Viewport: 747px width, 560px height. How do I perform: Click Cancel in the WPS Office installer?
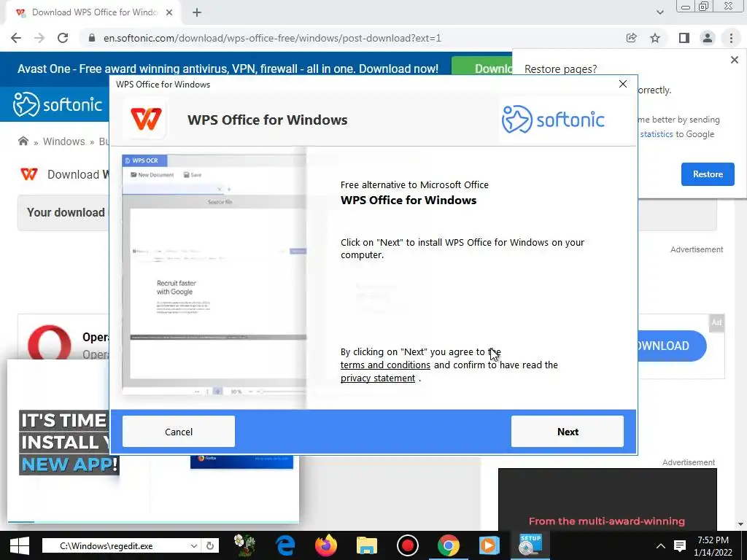179,432
